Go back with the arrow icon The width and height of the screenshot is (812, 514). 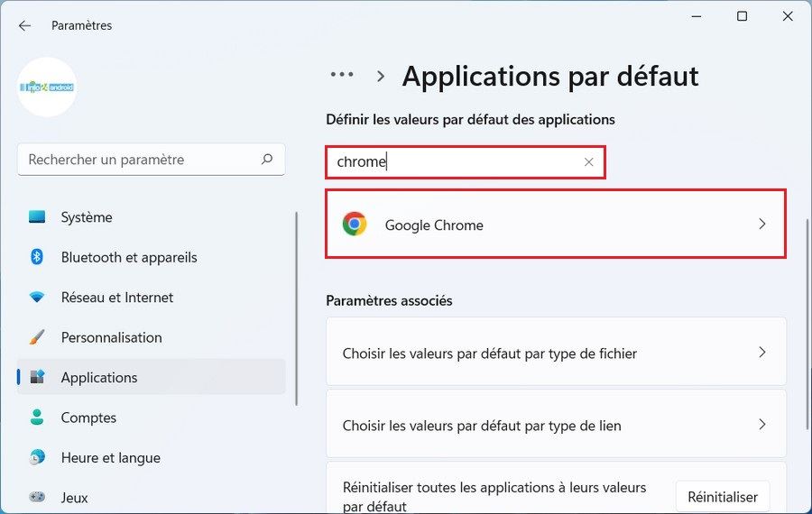pos(24,25)
